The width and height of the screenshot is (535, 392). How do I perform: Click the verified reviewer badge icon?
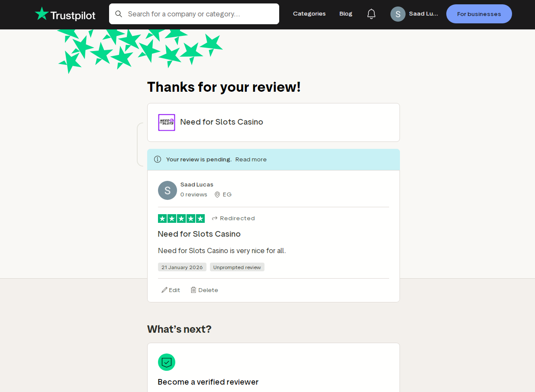click(x=167, y=362)
